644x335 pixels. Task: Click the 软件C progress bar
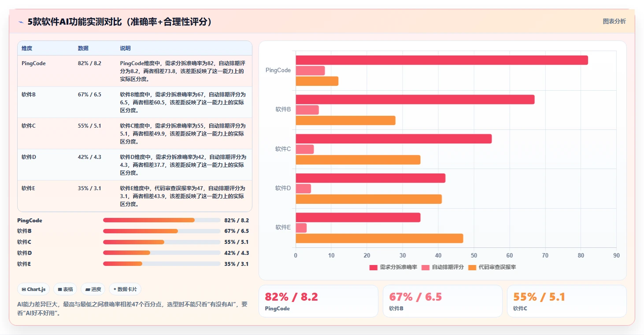point(162,242)
